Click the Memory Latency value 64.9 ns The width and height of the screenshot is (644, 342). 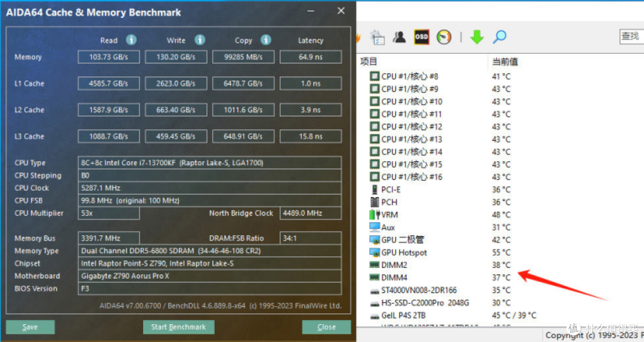tap(311, 57)
